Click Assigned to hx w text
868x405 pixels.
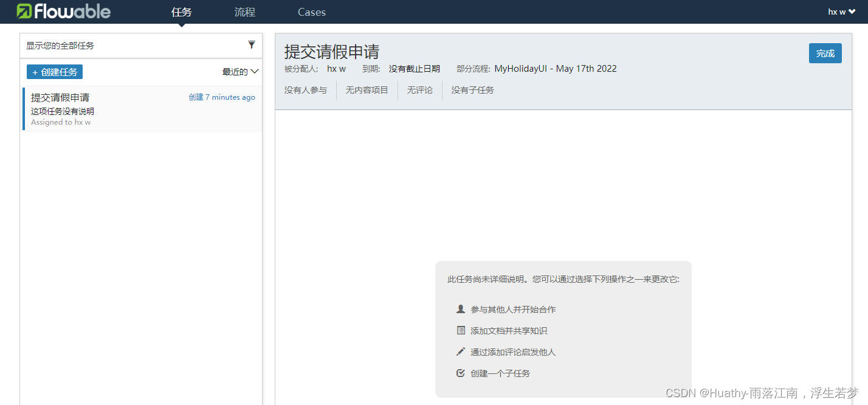61,122
